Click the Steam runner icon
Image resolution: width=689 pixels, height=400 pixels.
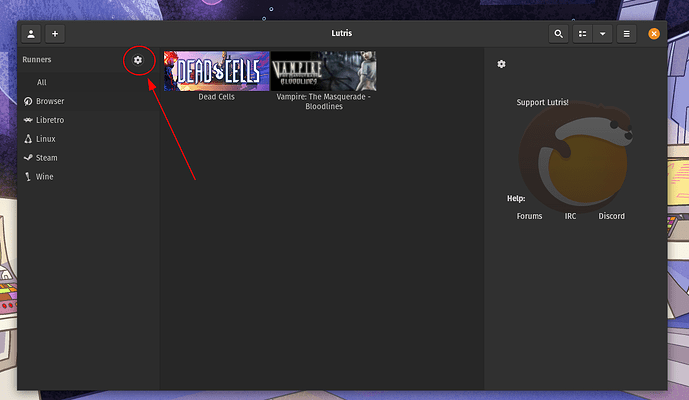[28, 157]
